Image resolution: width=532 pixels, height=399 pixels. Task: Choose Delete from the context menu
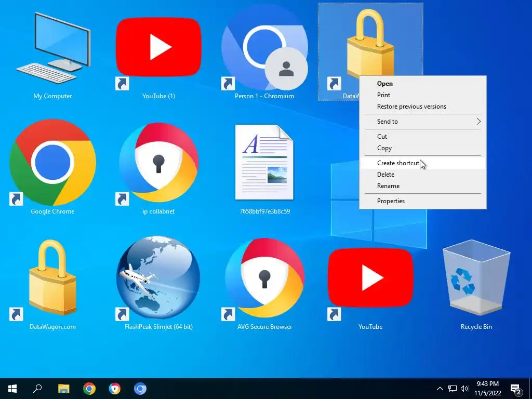[423, 175]
